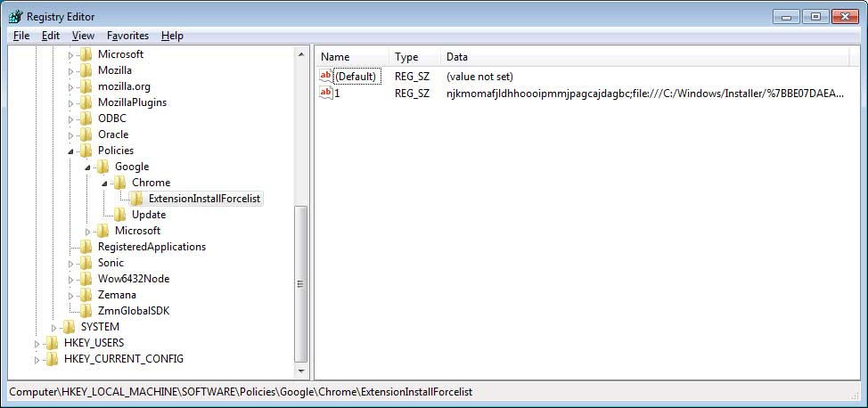Click the string icon of value 1
The width and height of the screenshot is (868, 408).
326,93
